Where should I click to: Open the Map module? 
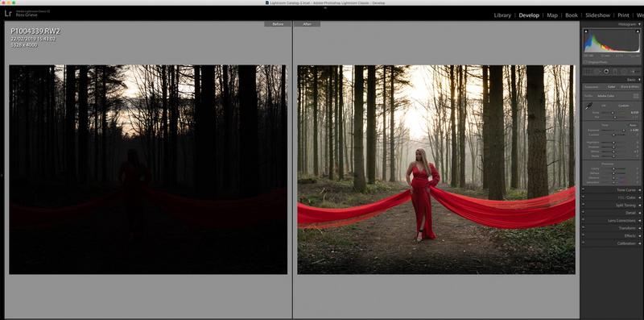(x=552, y=15)
